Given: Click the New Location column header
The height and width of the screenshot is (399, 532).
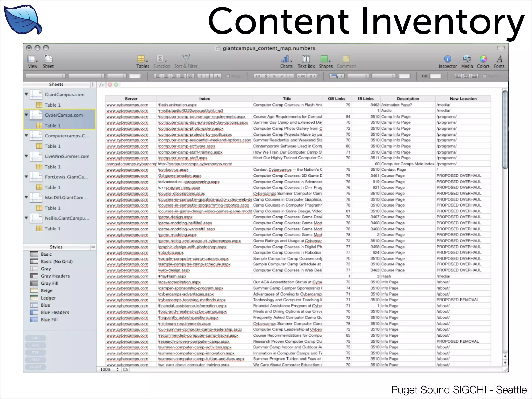Looking at the screenshot, I should pyautogui.click(x=463, y=99).
